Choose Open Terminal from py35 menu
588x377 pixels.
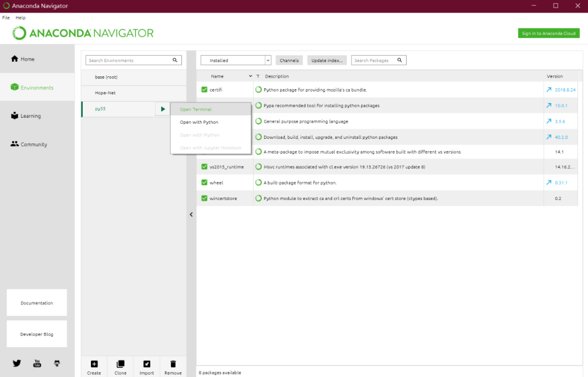[x=211, y=109]
